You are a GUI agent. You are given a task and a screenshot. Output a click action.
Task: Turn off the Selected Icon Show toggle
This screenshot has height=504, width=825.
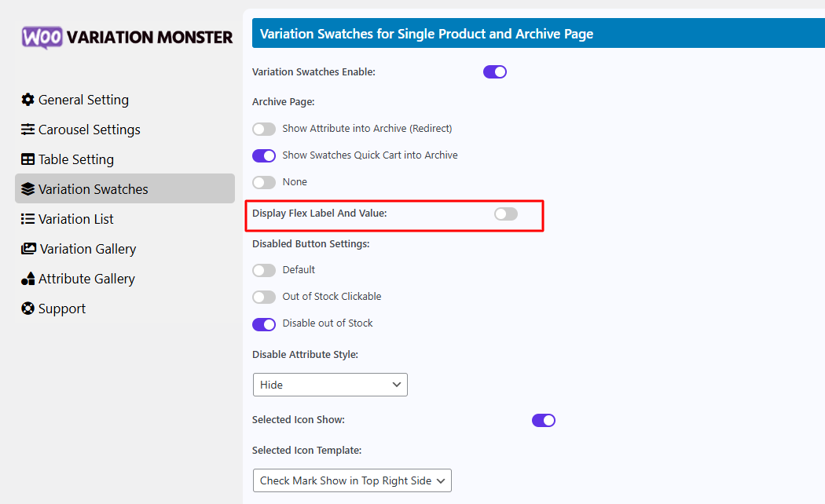coord(544,420)
